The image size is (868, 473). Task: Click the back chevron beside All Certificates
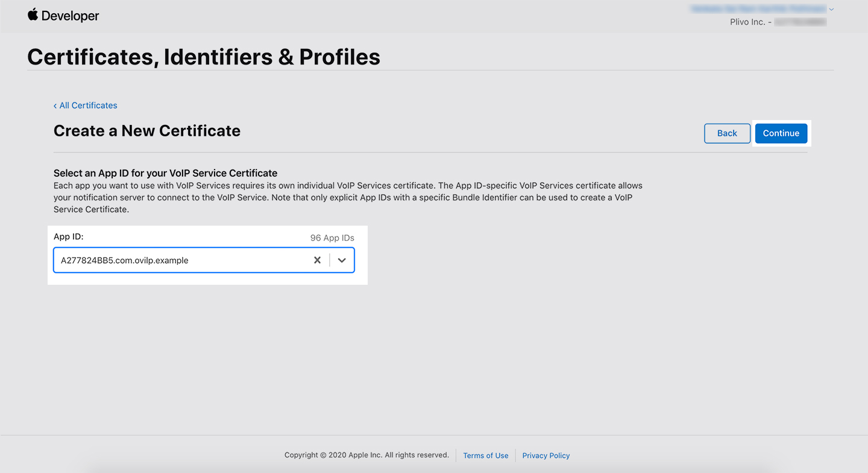[x=55, y=105]
